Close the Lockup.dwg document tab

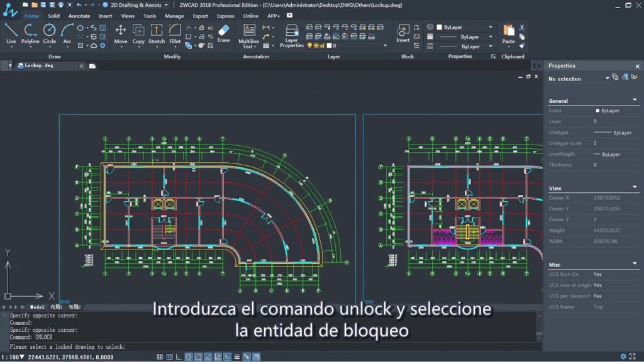click(81, 66)
